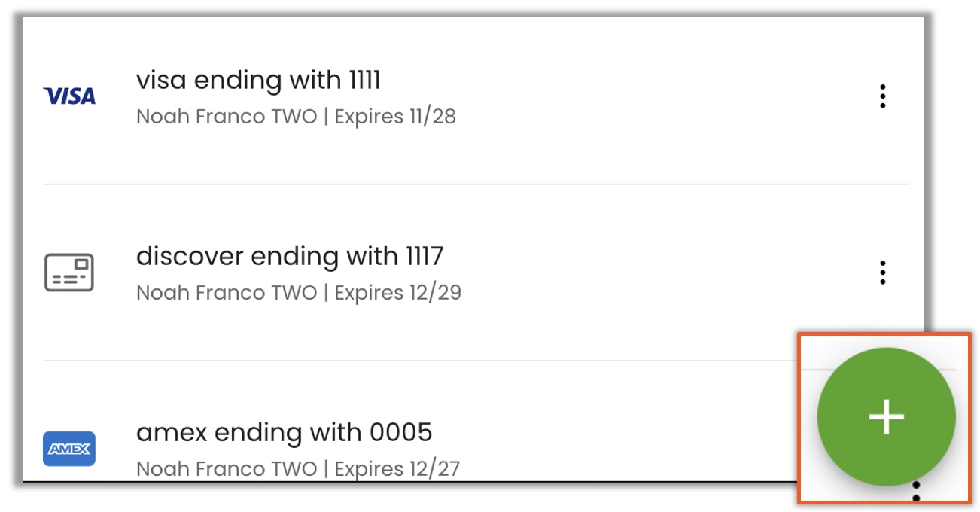980x512 pixels.
Task: Select "discover ending with 1117" title
Action: 290,257
